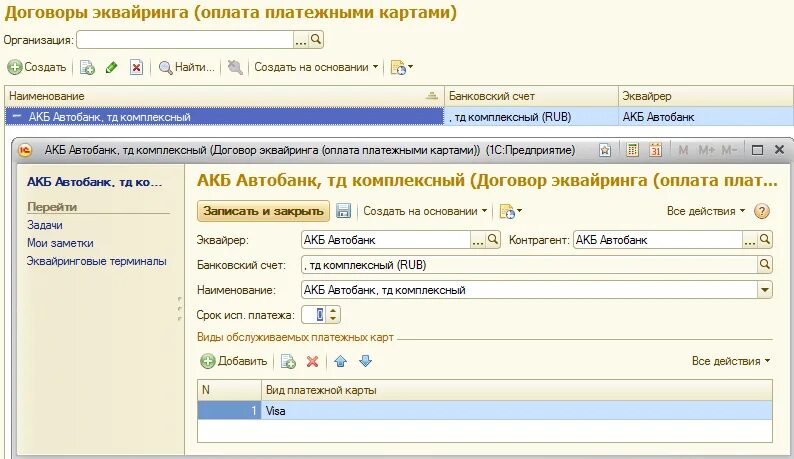Open Создать на основании dropdown in list toolbar
Screen dimensions: 794x459
point(316,67)
